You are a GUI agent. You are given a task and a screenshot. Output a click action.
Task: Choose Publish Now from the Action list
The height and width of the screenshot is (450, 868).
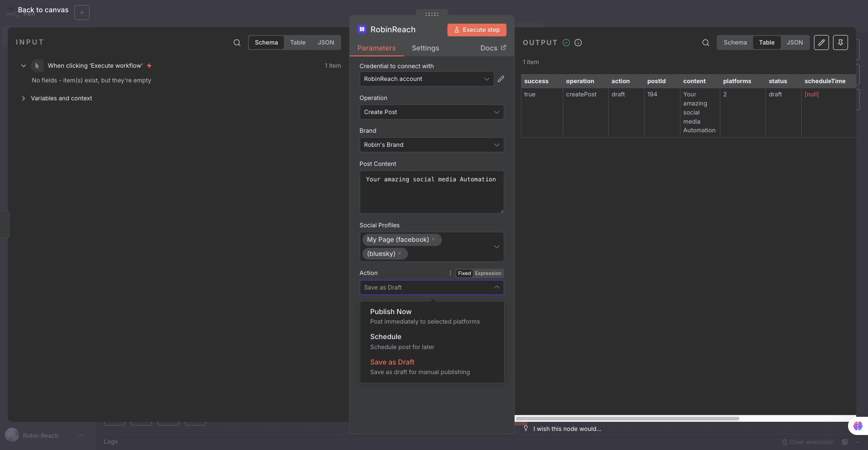point(432,316)
